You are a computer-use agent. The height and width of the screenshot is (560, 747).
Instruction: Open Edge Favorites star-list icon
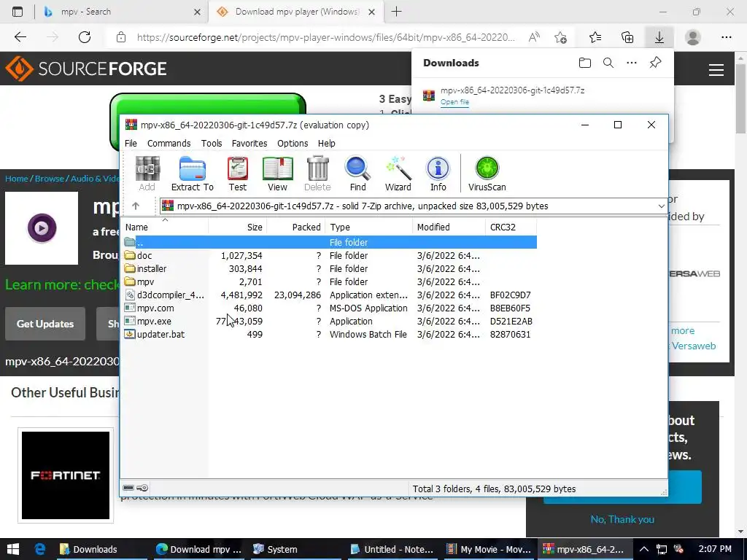pos(595,37)
